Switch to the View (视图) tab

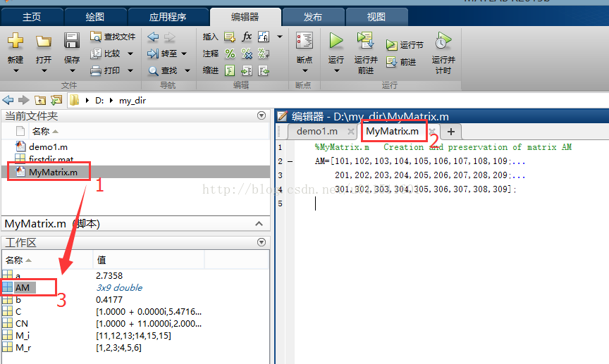click(x=376, y=17)
